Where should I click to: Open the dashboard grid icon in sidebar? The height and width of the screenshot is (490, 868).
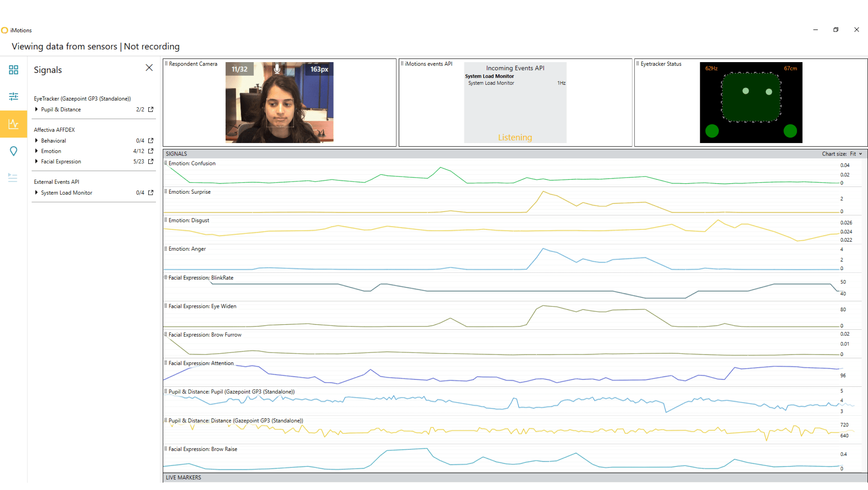pyautogui.click(x=13, y=70)
